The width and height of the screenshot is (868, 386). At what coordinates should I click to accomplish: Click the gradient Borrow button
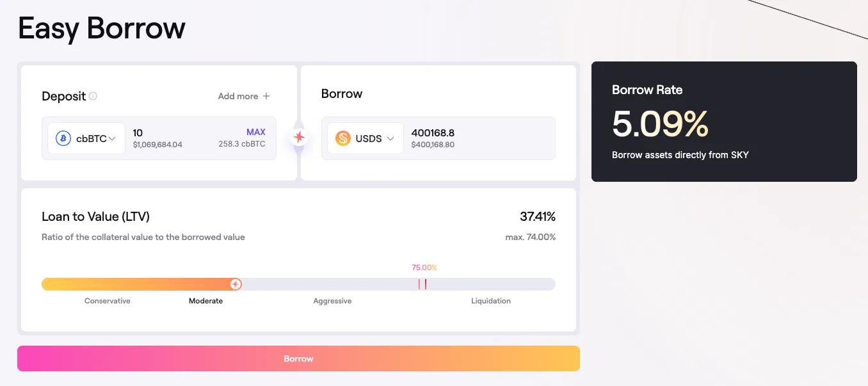click(x=298, y=358)
